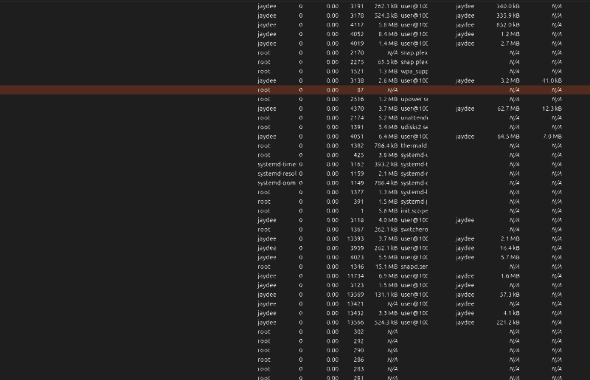This screenshot has height=380, width=590.
Task: Click the unattended process with PID 2174
Action: [295, 118]
